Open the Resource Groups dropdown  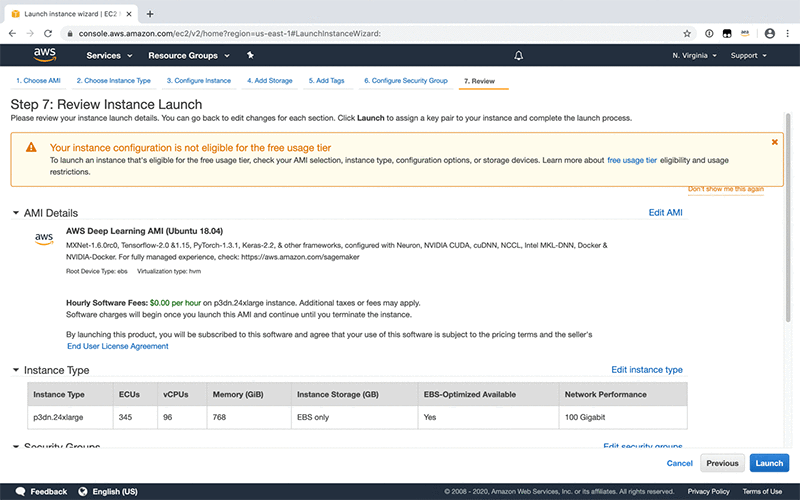click(189, 55)
